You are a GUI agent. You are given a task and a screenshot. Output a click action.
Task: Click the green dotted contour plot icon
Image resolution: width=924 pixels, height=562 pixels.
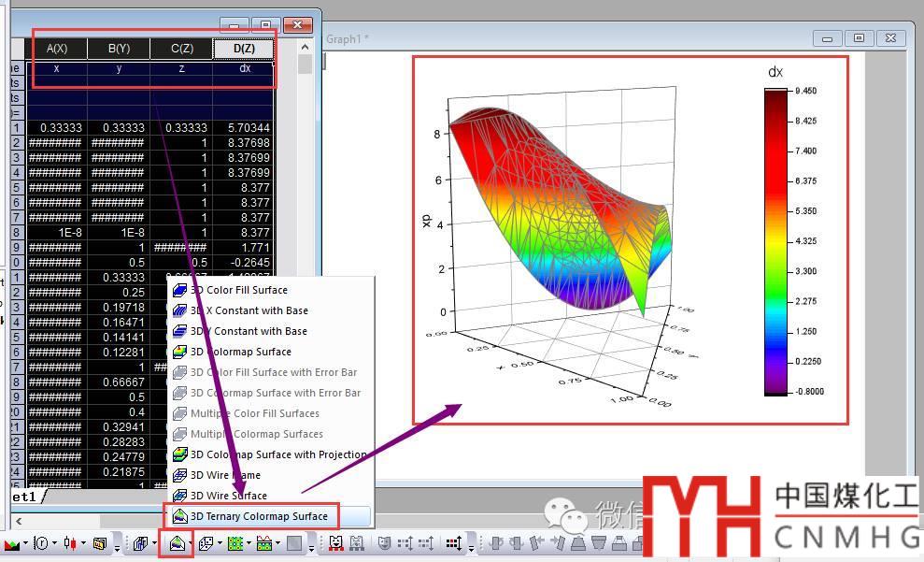(235, 542)
